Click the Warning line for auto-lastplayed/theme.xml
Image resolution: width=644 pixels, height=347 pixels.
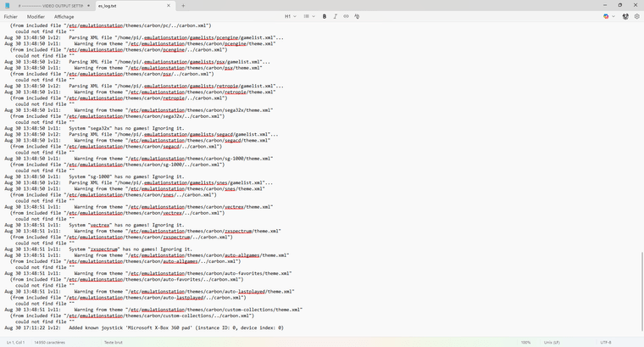coord(149,292)
